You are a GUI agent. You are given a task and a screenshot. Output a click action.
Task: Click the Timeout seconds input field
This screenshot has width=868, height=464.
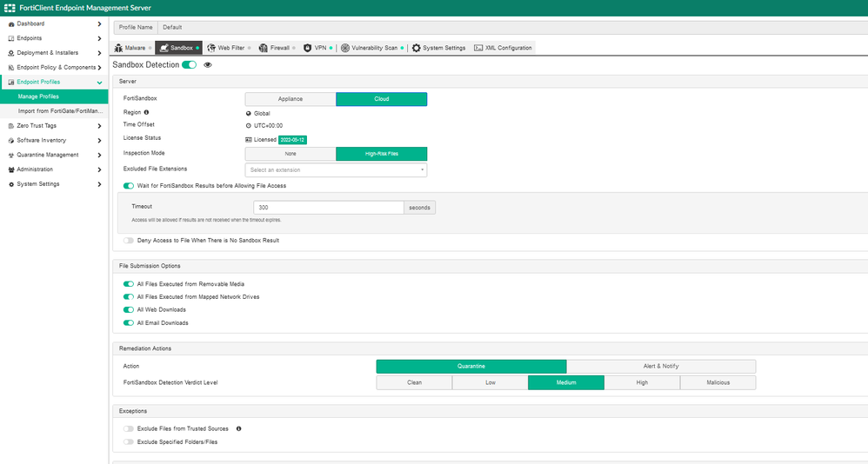[329, 208]
